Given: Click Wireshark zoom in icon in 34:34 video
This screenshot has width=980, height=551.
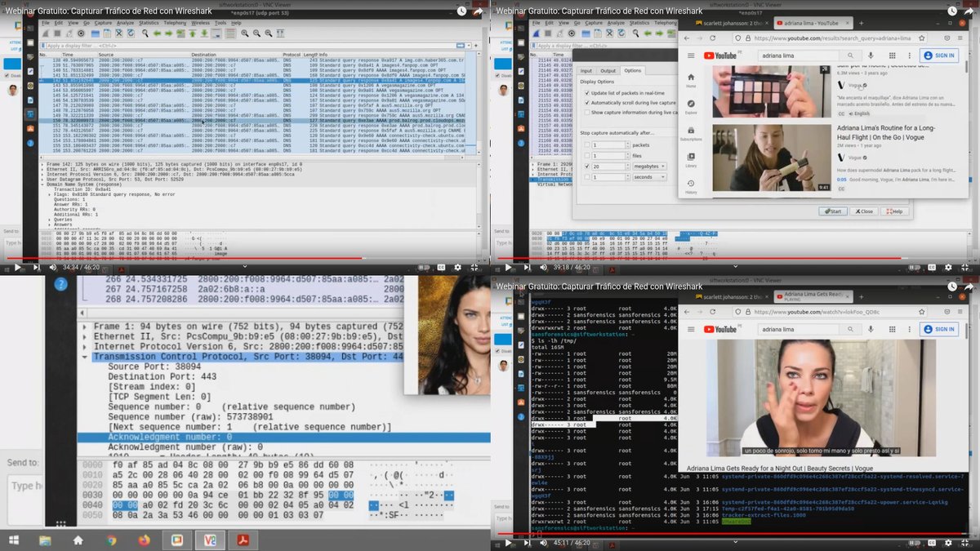Looking at the screenshot, I should click(245, 33).
